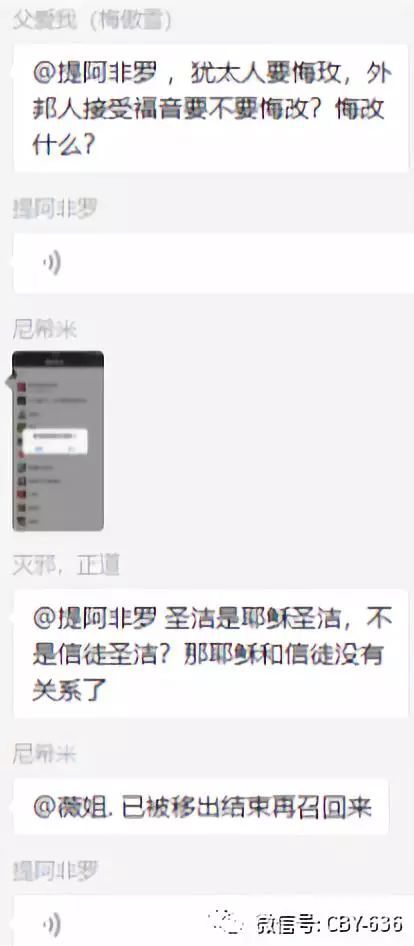
Task: Select the message ending with 没有关系了
Action: click(x=211, y=654)
